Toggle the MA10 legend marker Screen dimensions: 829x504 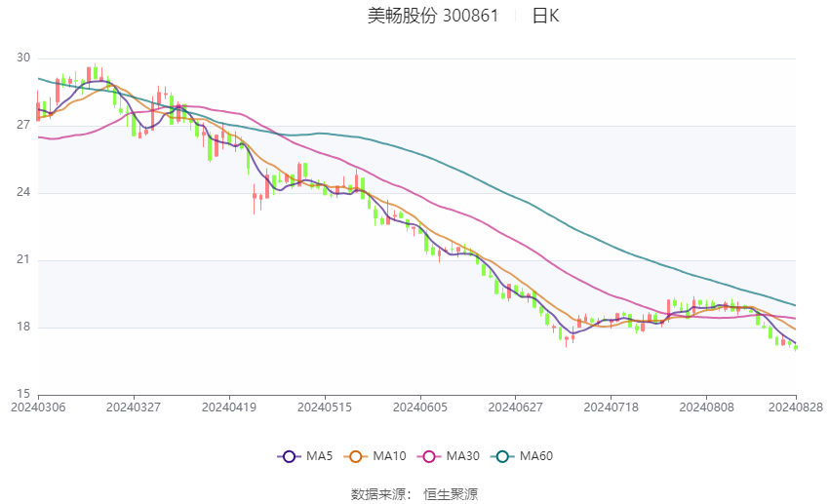click(355, 456)
